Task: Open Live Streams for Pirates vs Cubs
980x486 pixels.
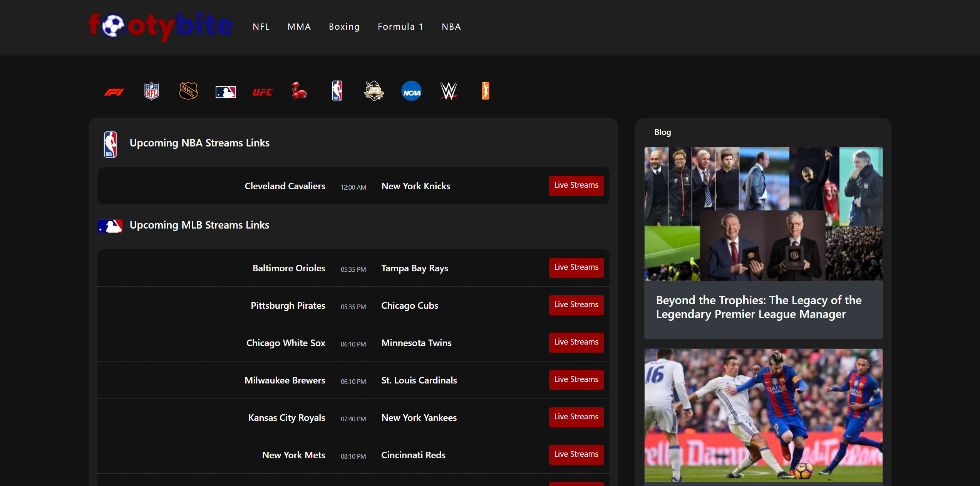Action: click(576, 305)
